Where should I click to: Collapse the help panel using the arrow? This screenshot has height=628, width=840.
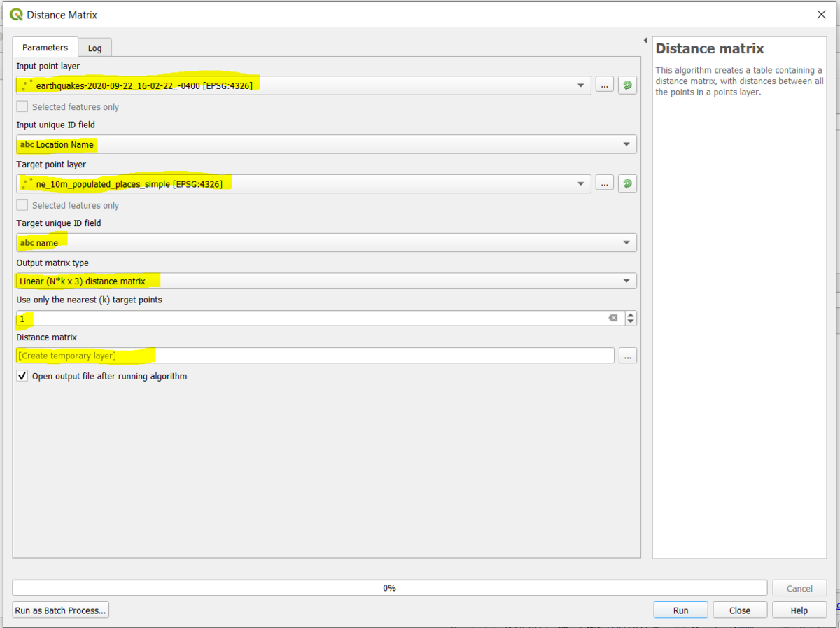[x=645, y=40]
